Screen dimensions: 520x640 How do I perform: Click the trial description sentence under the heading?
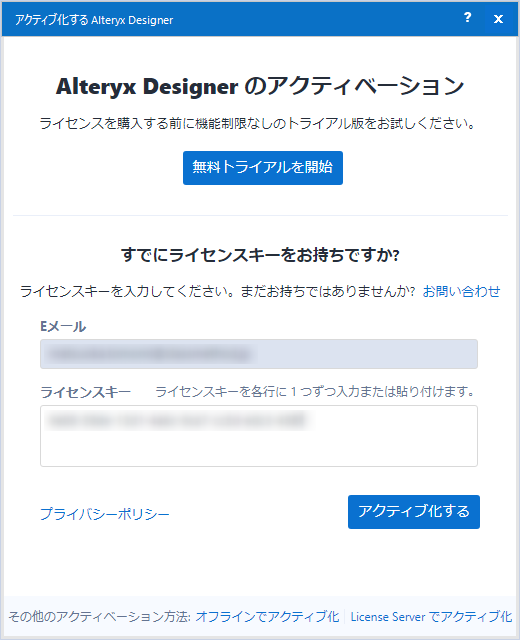(x=258, y=123)
